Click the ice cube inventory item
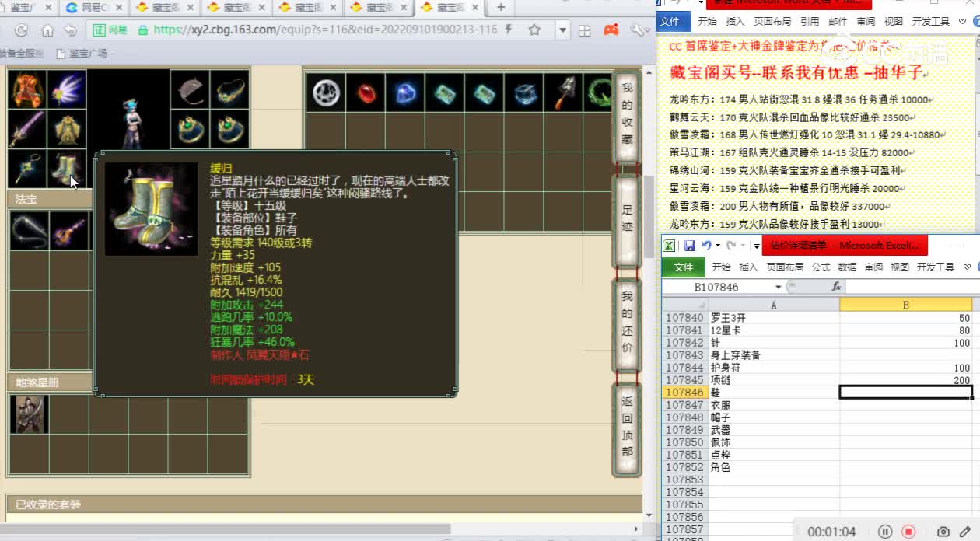The width and height of the screenshot is (980, 541). point(524,93)
